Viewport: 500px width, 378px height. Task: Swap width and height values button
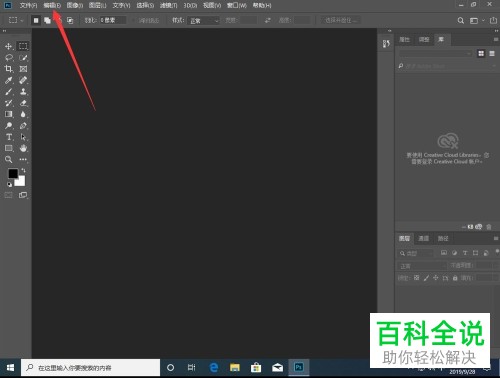[x=268, y=21]
